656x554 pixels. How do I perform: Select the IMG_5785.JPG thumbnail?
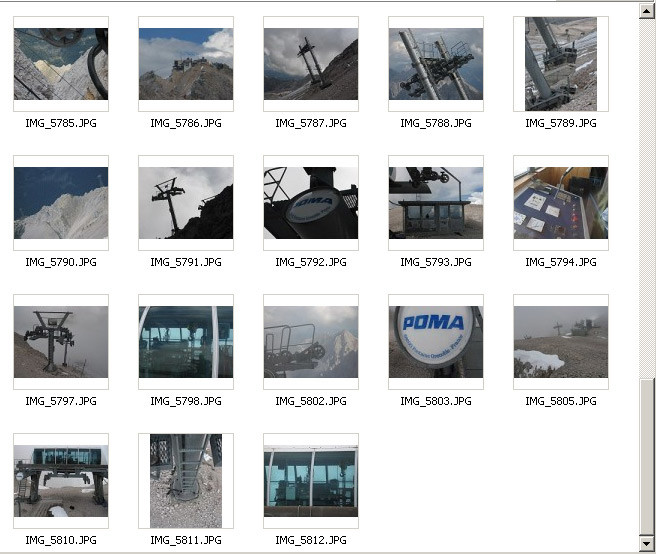click(61, 64)
